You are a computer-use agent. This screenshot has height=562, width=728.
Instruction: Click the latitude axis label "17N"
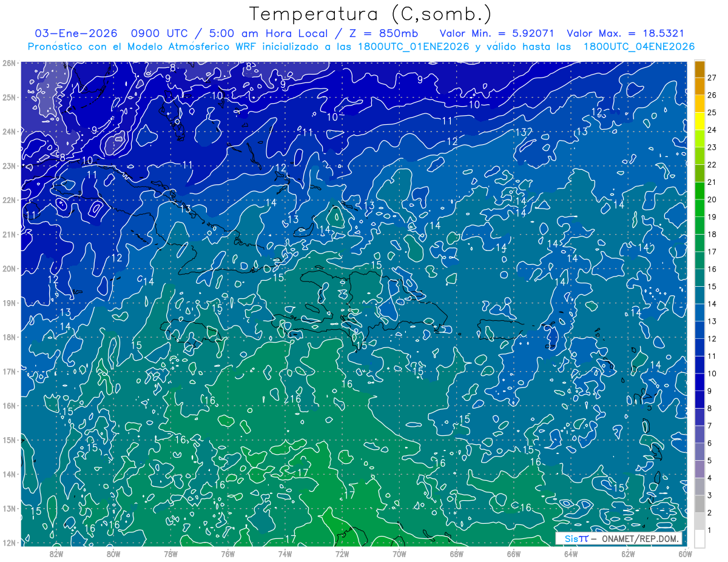point(9,372)
